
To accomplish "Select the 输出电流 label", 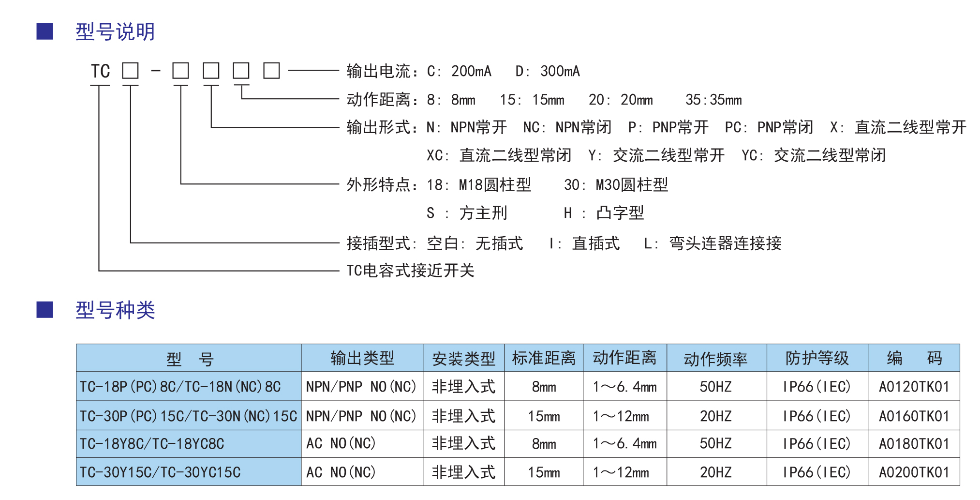I will (x=382, y=71).
